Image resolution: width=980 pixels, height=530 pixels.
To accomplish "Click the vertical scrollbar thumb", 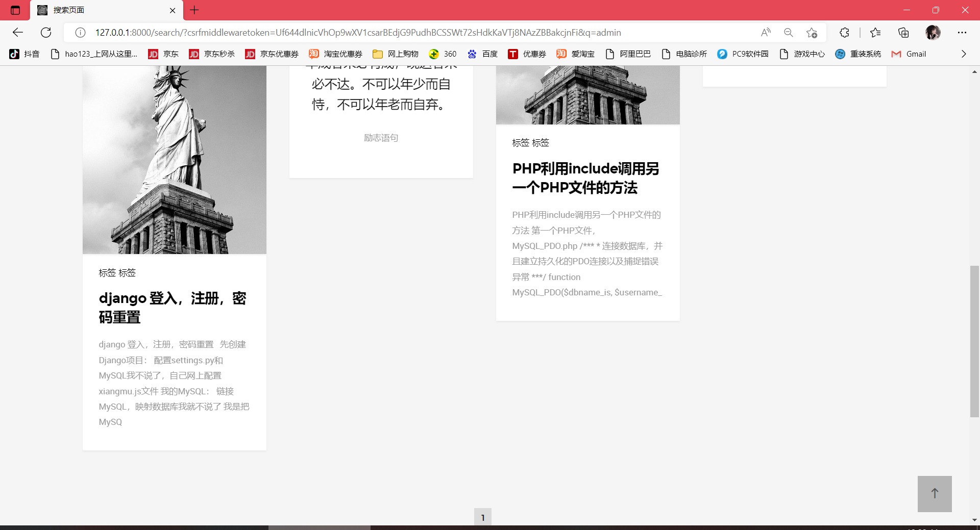I will [974, 341].
